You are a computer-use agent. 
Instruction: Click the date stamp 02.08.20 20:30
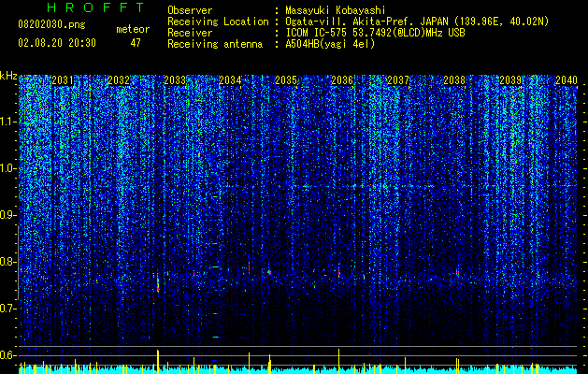[57, 43]
